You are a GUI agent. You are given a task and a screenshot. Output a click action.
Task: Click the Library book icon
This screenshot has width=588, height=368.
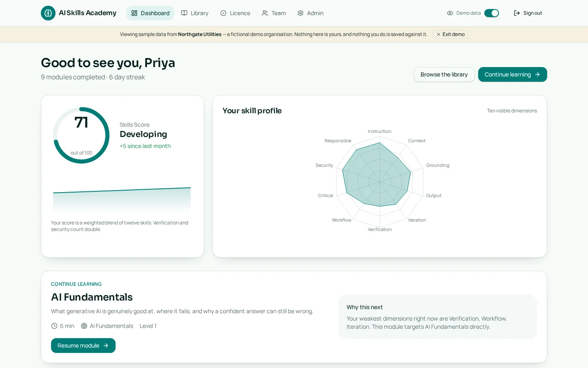(184, 13)
